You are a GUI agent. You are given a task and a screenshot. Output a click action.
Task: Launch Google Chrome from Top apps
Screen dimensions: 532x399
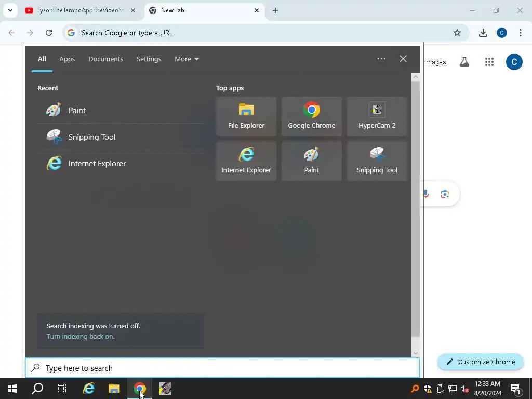click(312, 116)
